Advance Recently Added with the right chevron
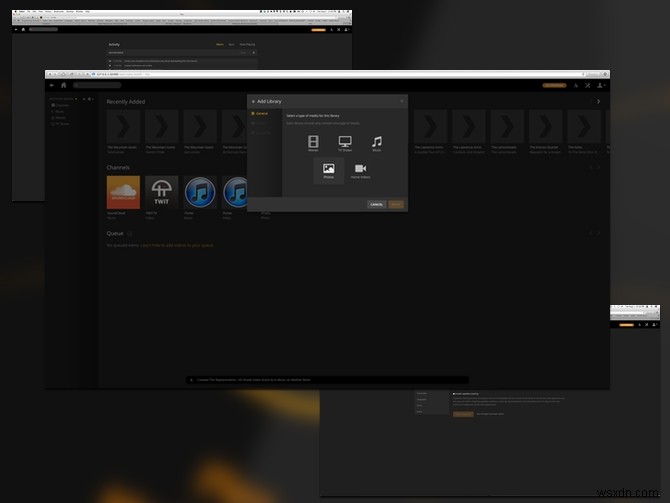 pyautogui.click(x=598, y=101)
